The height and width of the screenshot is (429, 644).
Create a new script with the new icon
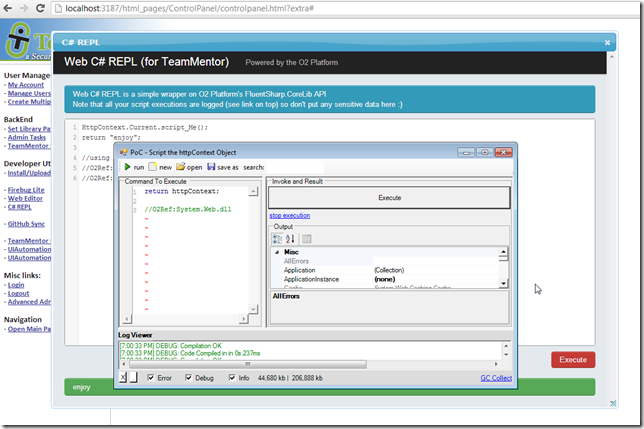pyautogui.click(x=152, y=167)
